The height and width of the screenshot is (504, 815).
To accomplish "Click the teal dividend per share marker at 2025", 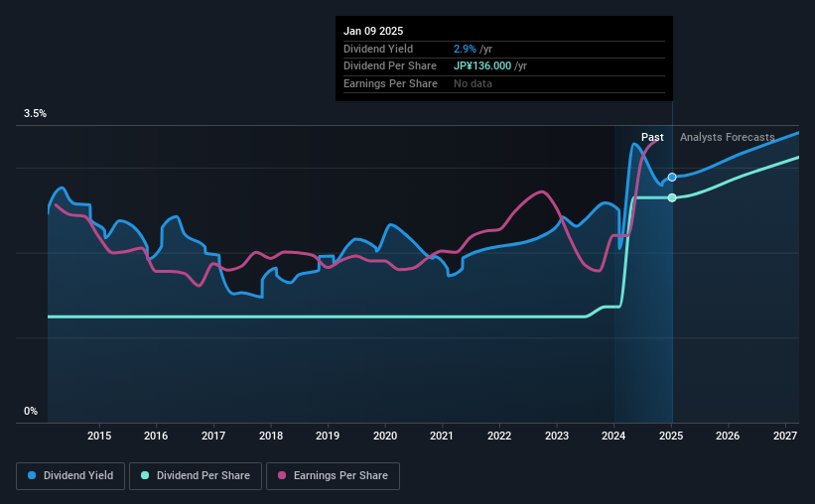I will pyautogui.click(x=672, y=197).
